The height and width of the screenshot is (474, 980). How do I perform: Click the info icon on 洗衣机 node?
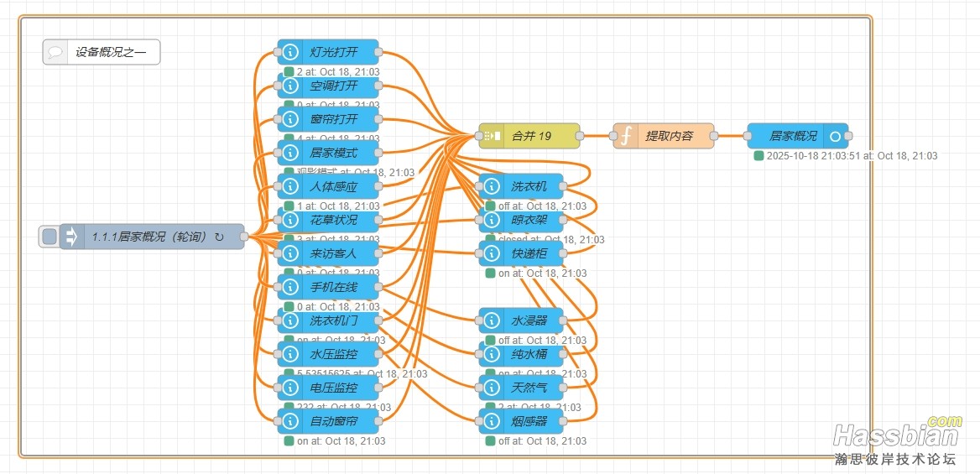click(492, 186)
